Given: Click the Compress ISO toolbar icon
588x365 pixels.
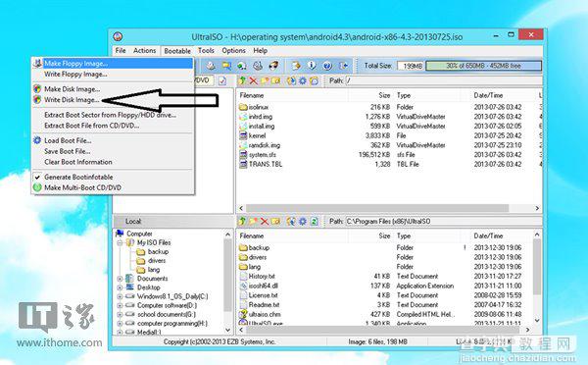Looking at the screenshot, I should [x=226, y=66].
